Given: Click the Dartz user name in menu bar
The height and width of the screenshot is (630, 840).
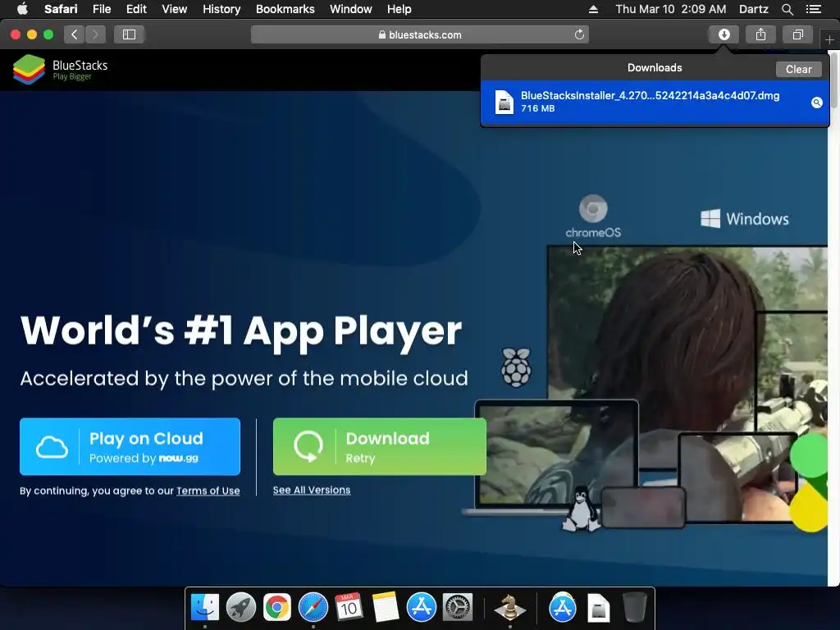Looking at the screenshot, I should pos(753,9).
